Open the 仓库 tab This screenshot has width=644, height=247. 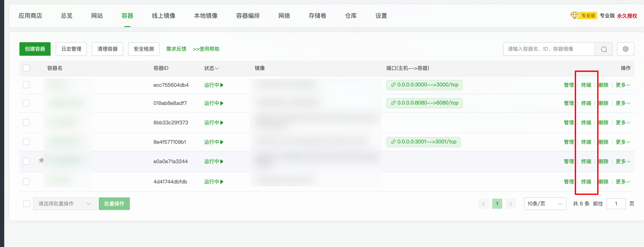351,16
